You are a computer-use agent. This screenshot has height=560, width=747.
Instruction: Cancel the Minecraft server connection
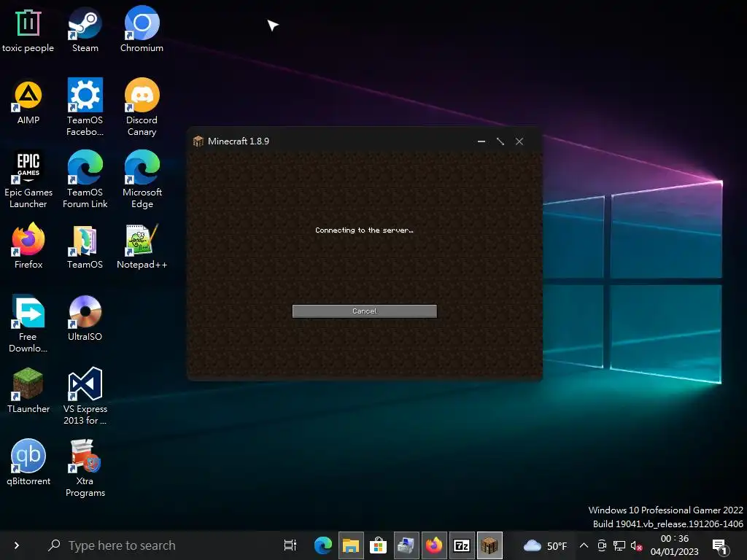pos(365,311)
